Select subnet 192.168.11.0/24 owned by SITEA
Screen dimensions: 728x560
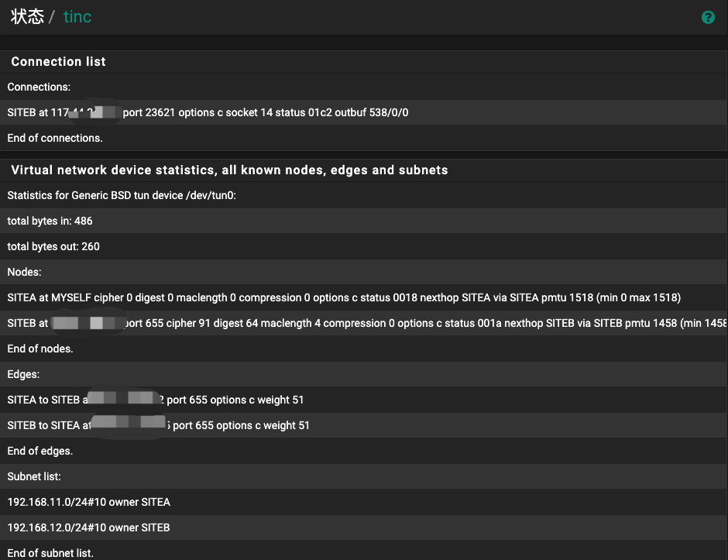(89, 503)
